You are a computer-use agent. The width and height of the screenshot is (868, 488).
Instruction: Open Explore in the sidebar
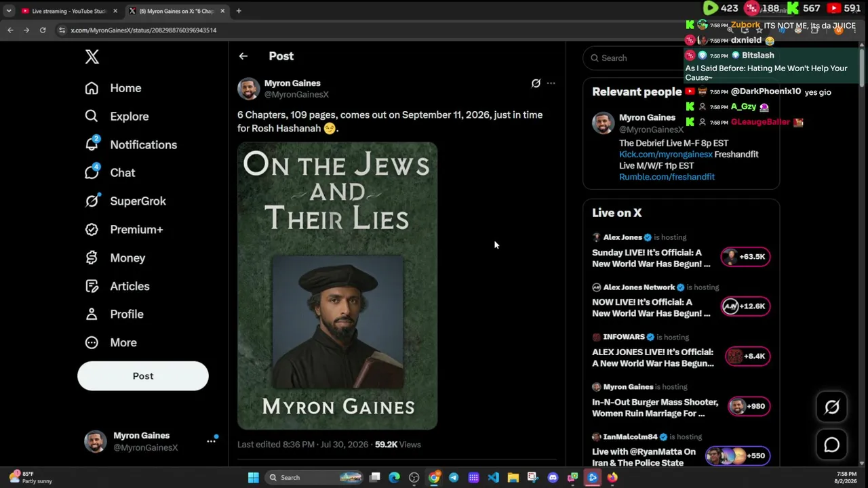[x=117, y=117]
